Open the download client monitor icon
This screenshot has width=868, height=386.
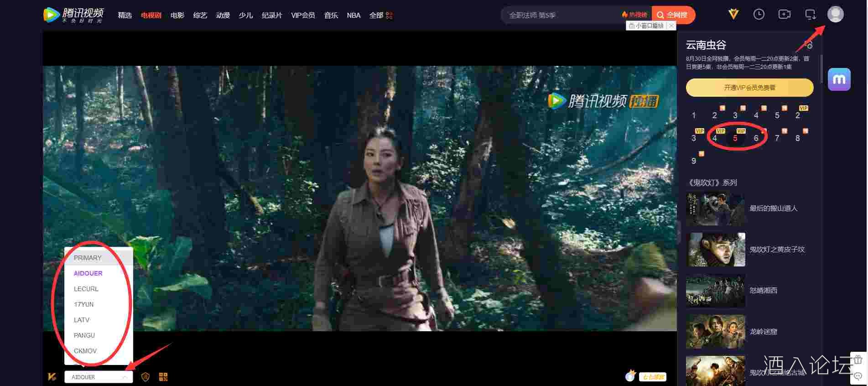[810, 15]
